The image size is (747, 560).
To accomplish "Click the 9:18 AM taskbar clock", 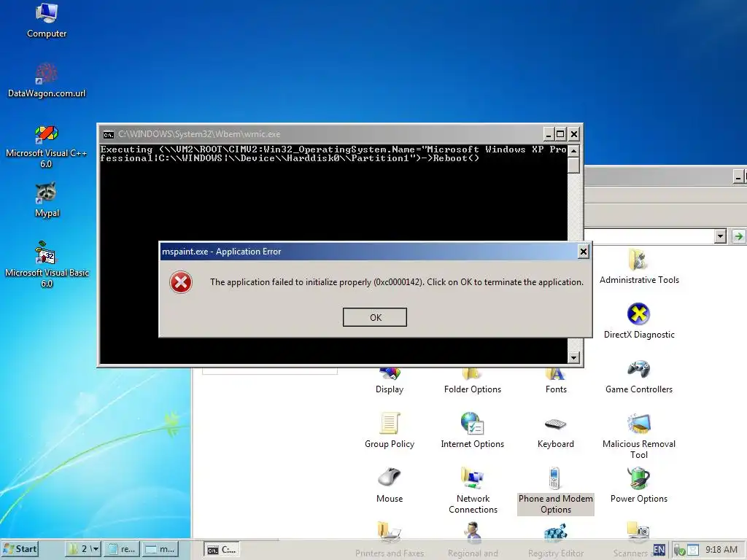I will [721, 550].
